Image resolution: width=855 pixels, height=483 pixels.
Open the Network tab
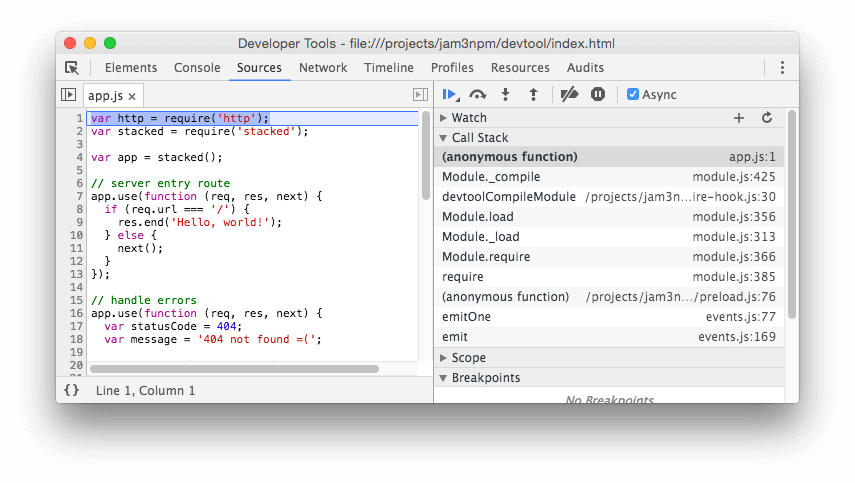(323, 68)
